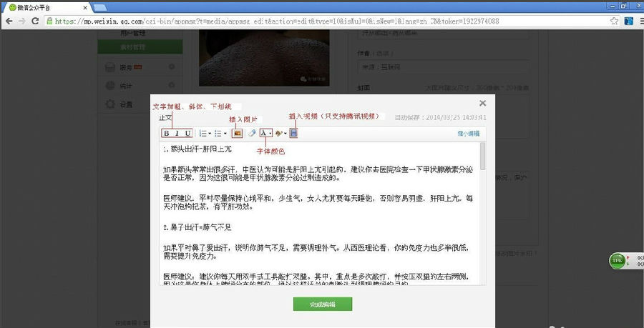644x328 pixels.
Task: Click the editor's vertical scrollbar
Action: tap(483, 157)
